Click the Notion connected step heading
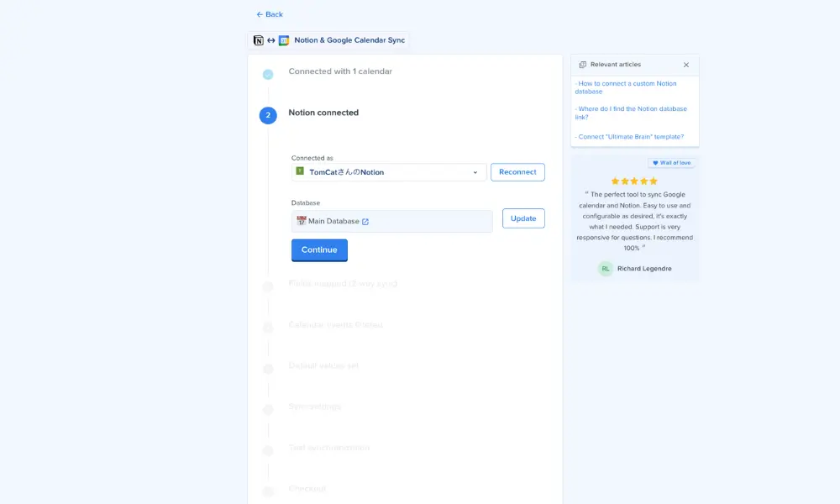Screen dimensions: 840x504 point(323,113)
